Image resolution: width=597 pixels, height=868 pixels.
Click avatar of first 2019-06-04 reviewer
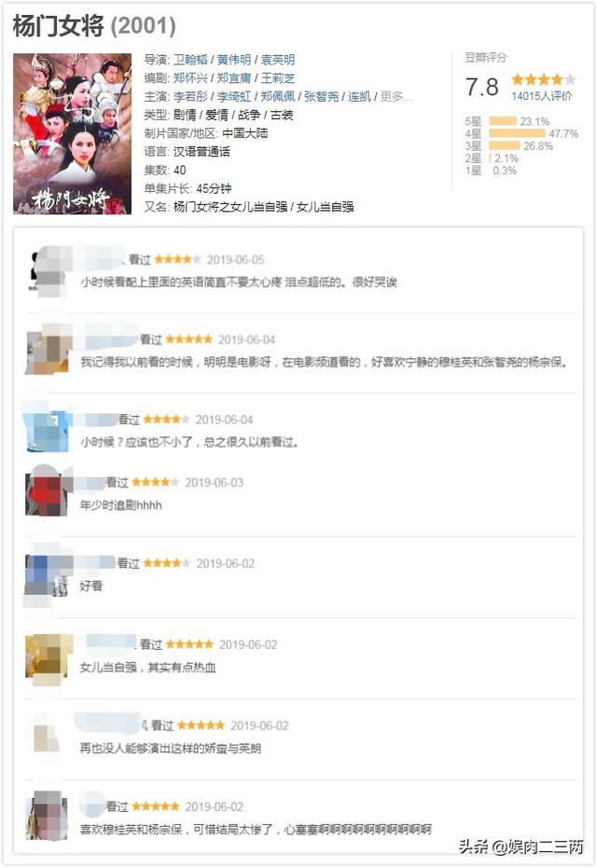[49, 350]
